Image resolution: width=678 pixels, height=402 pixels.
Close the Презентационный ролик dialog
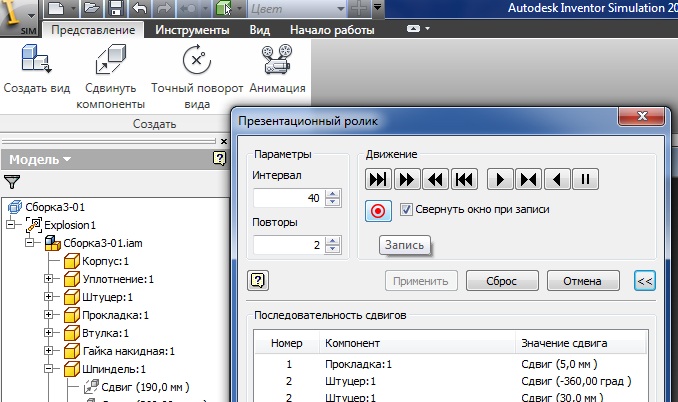click(x=642, y=116)
